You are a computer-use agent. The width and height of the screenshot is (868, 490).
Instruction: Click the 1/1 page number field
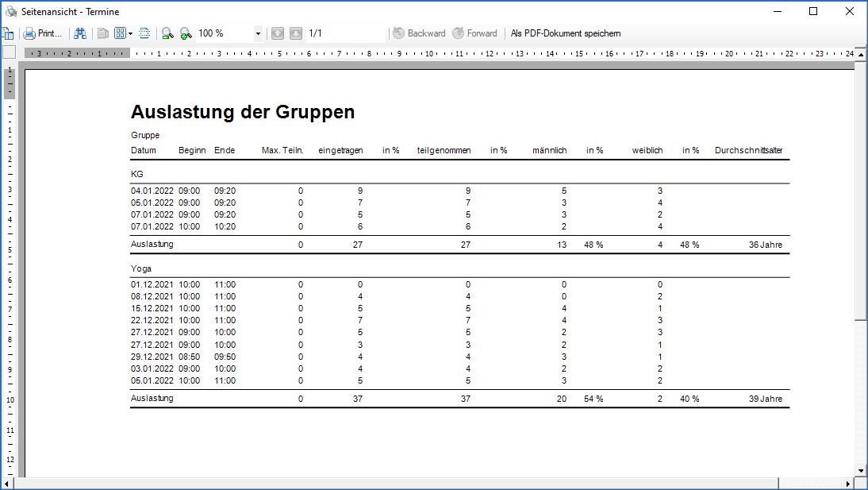tap(317, 33)
